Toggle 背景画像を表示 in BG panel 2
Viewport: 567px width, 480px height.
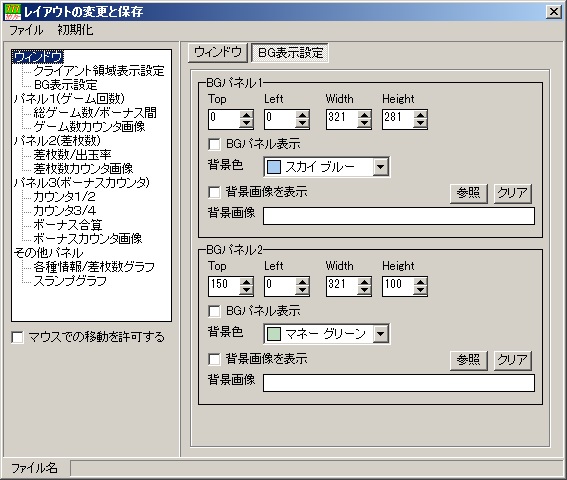point(214,359)
